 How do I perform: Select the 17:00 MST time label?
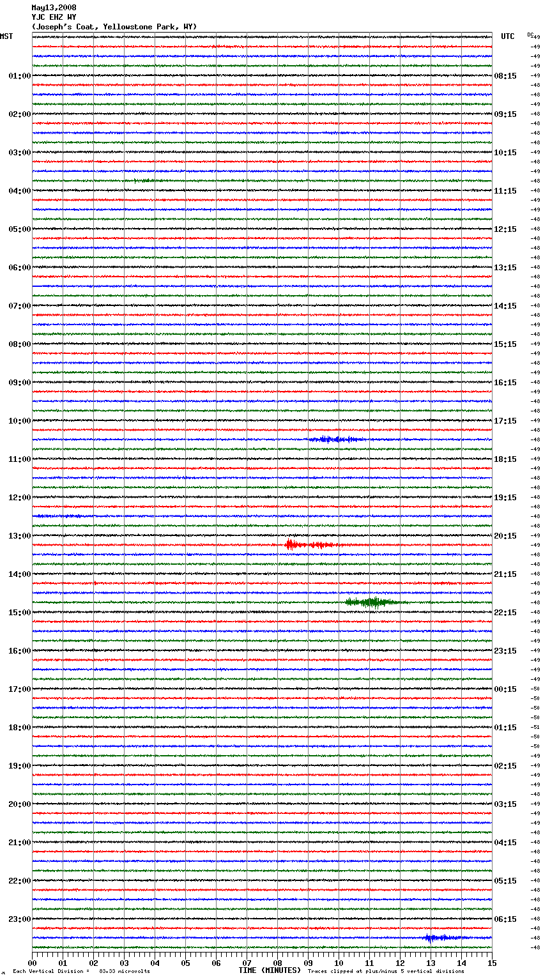[20, 689]
